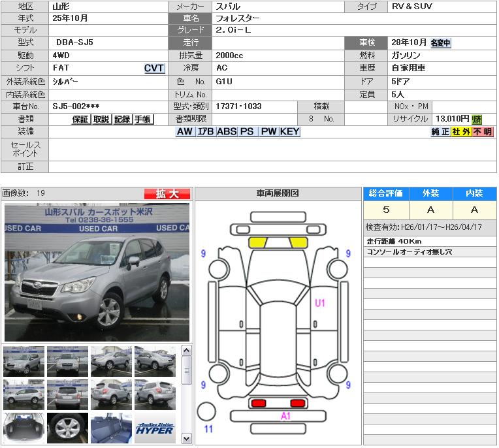The height and width of the screenshot is (448, 499).
Task: Open the open trunk cargo thumbnail
Action: (x=24, y=428)
